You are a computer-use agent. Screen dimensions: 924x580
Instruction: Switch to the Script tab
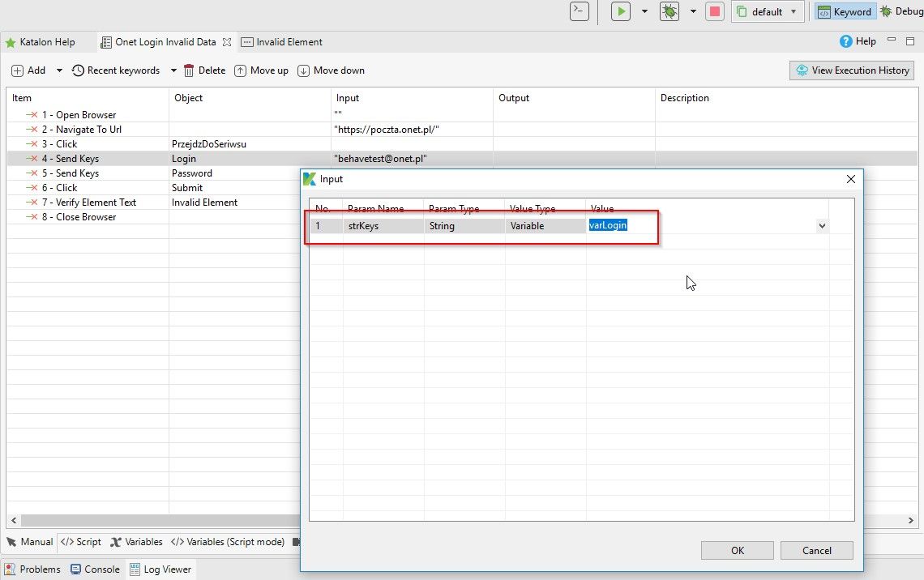pos(81,542)
